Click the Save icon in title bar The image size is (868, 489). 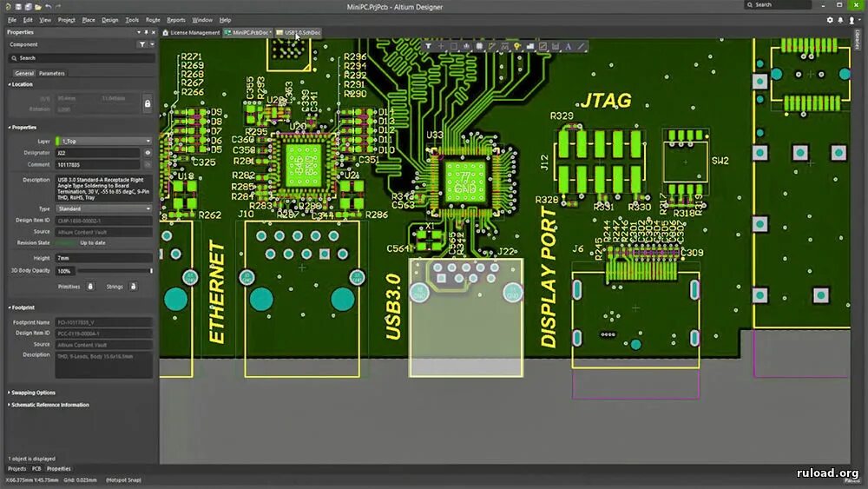pos(18,7)
